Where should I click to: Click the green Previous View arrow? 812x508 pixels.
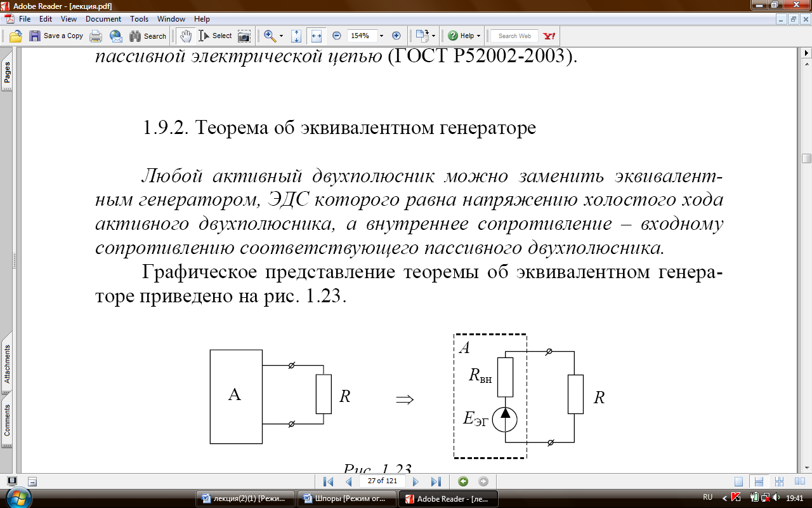(463, 481)
